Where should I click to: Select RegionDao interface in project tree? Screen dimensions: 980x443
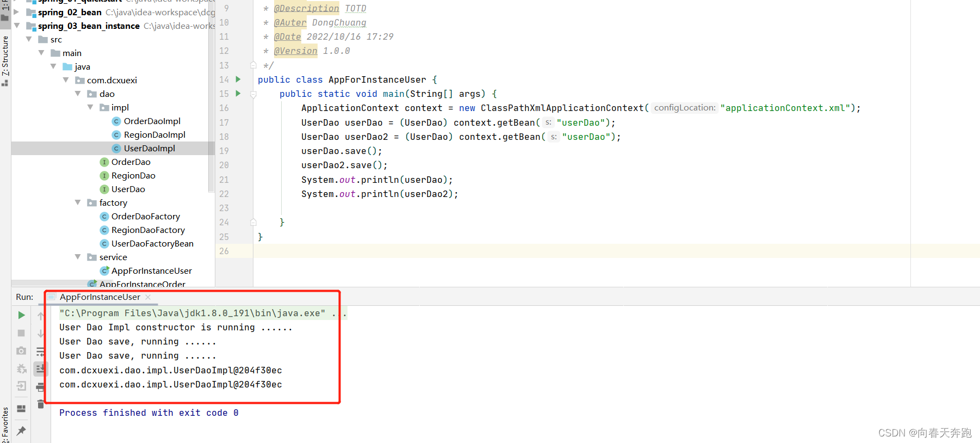click(x=133, y=175)
